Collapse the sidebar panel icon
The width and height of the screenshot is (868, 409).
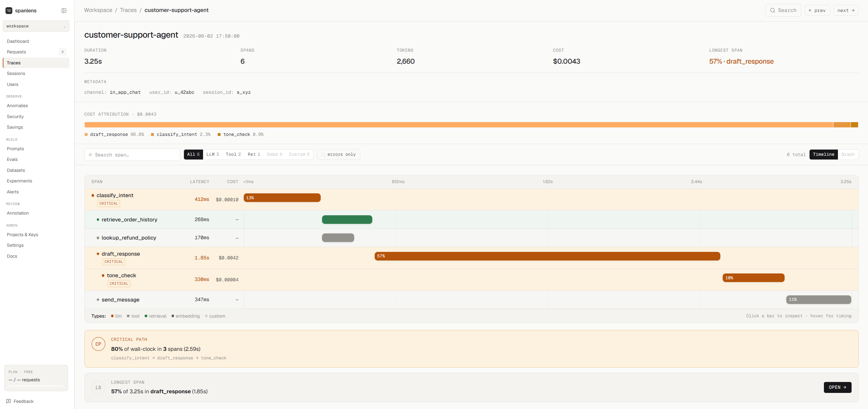pos(64,11)
